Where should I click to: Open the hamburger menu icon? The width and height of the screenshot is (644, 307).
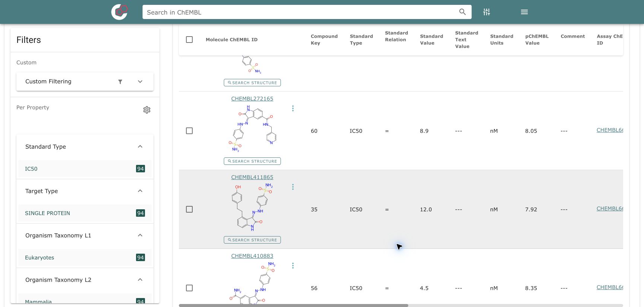click(524, 12)
